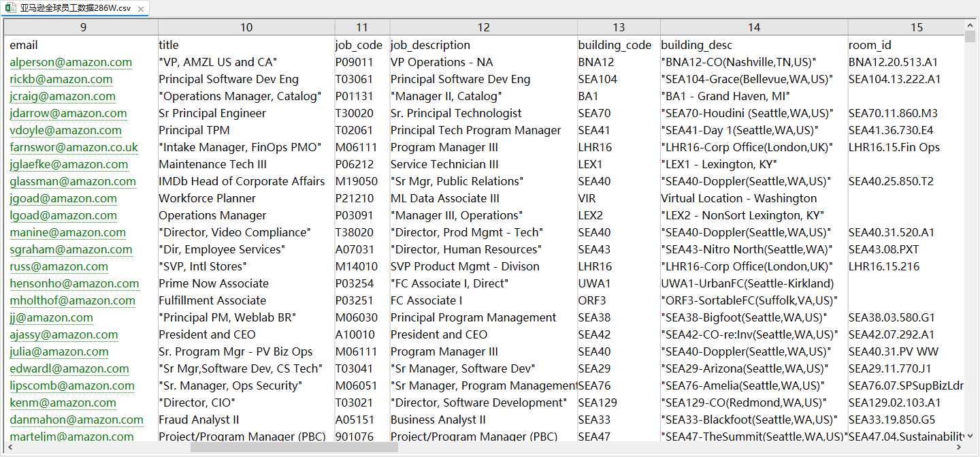Select column header 15
The height and width of the screenshot is (457, 980).
click(906, 27)
